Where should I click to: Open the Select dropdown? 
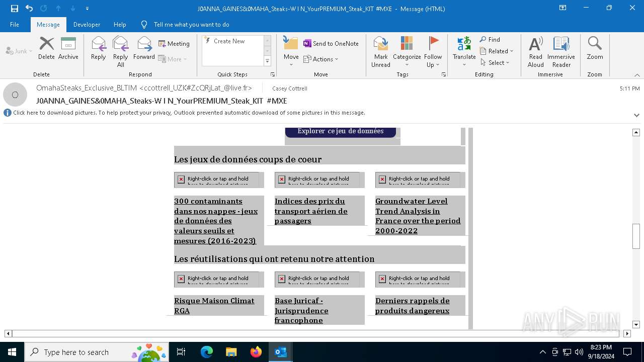tap(495, 63)
